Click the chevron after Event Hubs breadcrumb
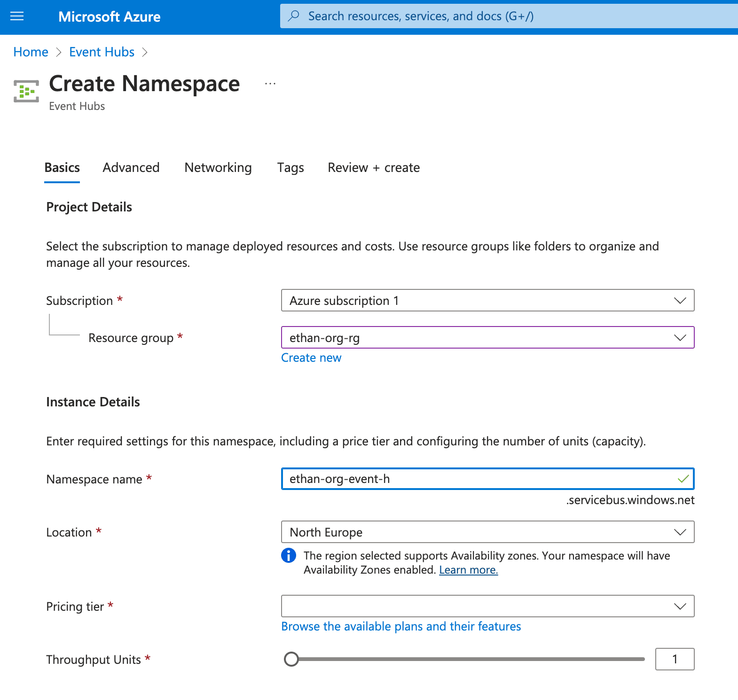Viewport: 738px width, 700px height. (145, 52)
